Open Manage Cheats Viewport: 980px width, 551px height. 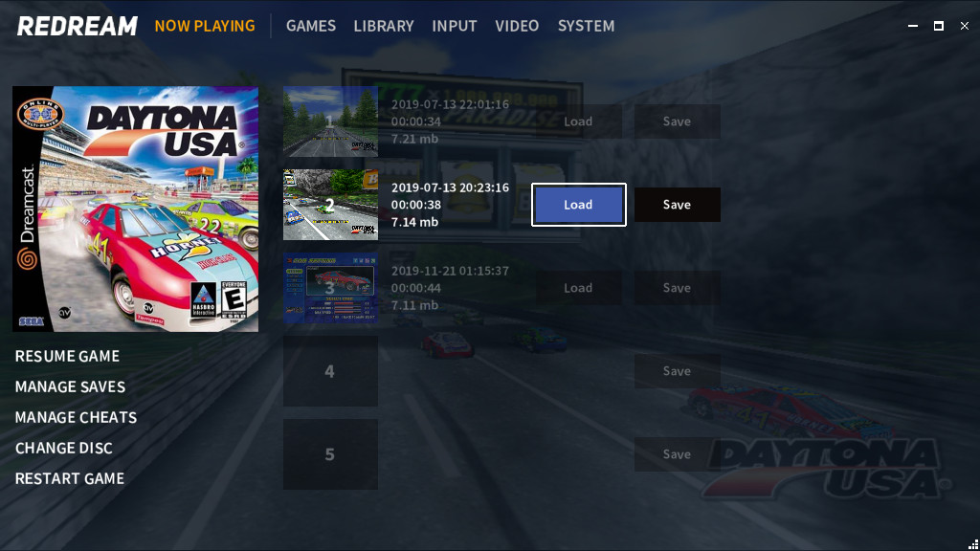click(76, 417)
